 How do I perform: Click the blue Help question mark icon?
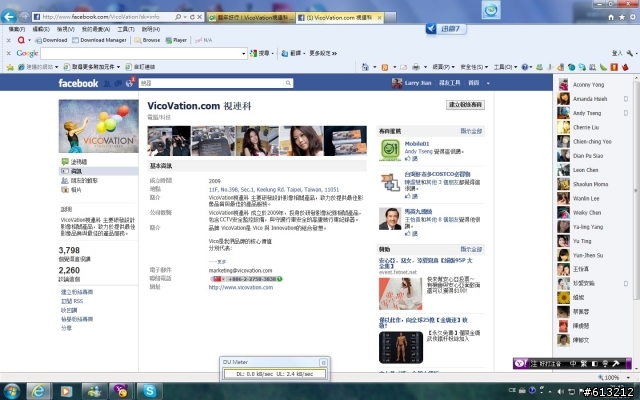[x=524, y=67]
